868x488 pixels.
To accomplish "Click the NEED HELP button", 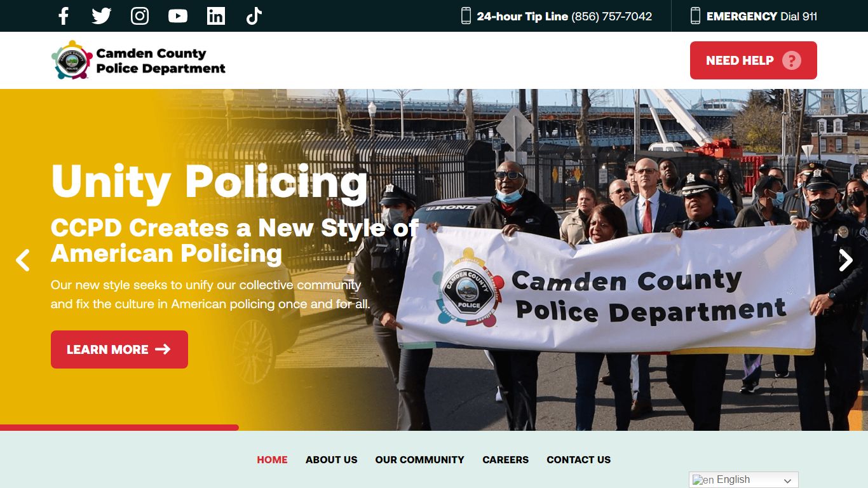I will (x=754, y=60).
